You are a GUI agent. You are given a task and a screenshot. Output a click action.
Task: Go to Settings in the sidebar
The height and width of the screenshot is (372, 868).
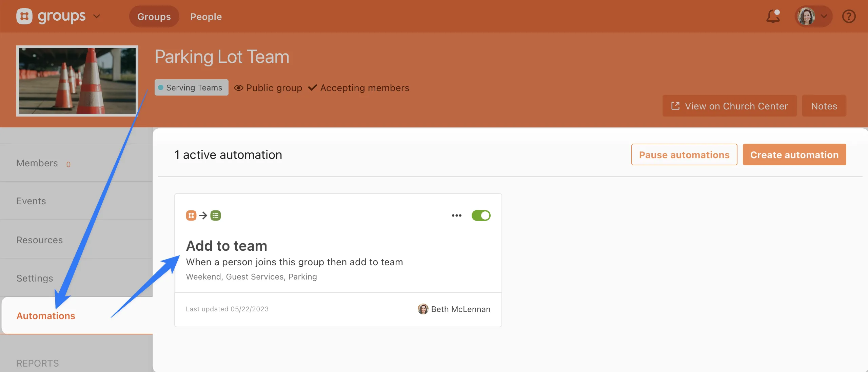tap(35, 278)
